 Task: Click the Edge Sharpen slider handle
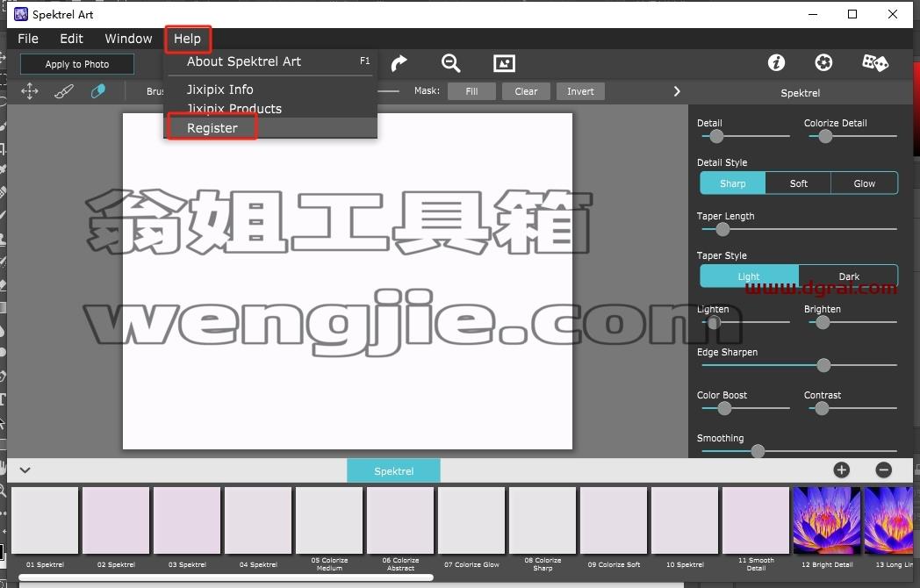[823, 365]
